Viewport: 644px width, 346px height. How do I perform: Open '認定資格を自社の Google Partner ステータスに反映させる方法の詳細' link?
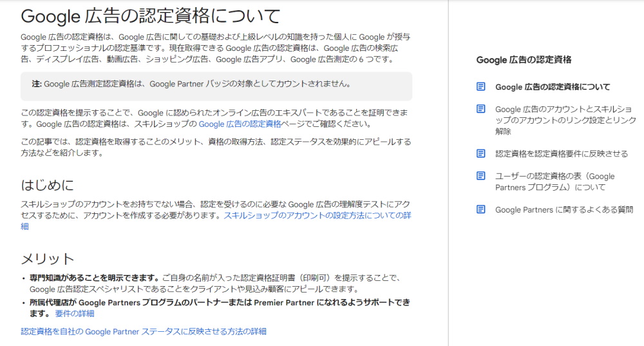[144, 331]
